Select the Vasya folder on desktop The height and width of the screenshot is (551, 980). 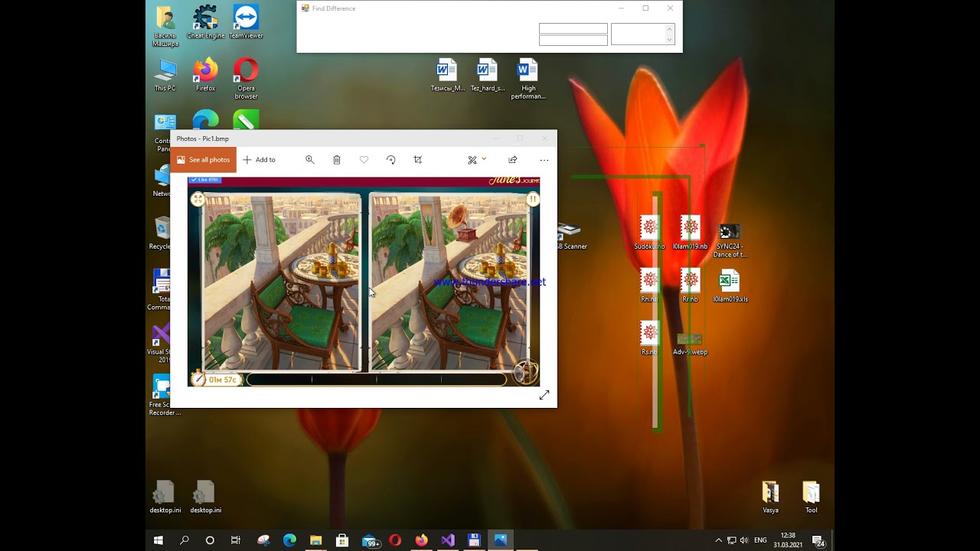click(x=770, y=497)
